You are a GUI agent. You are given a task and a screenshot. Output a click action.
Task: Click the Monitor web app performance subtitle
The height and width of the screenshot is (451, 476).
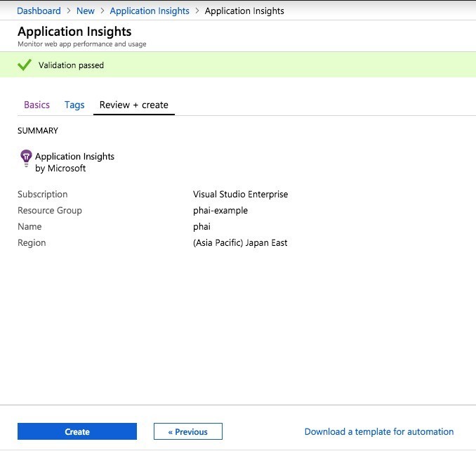[x=82, y=44]
